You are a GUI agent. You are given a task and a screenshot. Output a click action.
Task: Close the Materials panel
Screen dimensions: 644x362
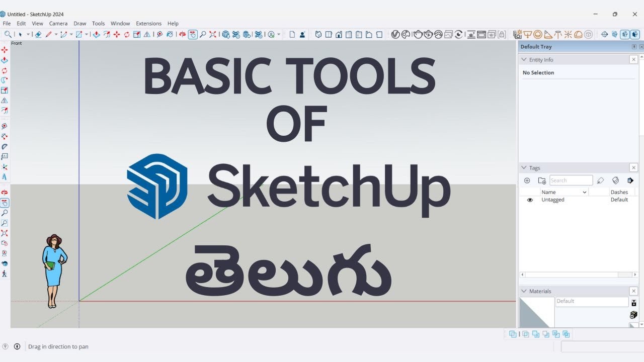(x=633, y=291)
